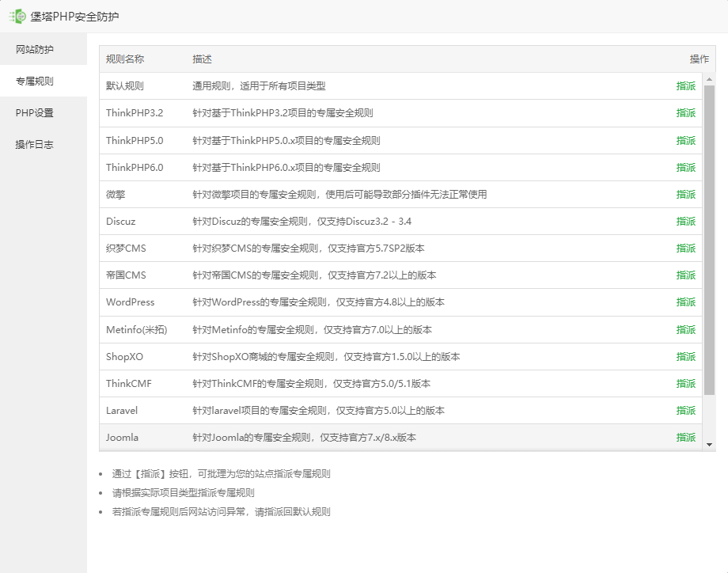Click description 通用规则，适用于所有项目类型
This screenshot has height=573, width=728.
pos(259,86)
